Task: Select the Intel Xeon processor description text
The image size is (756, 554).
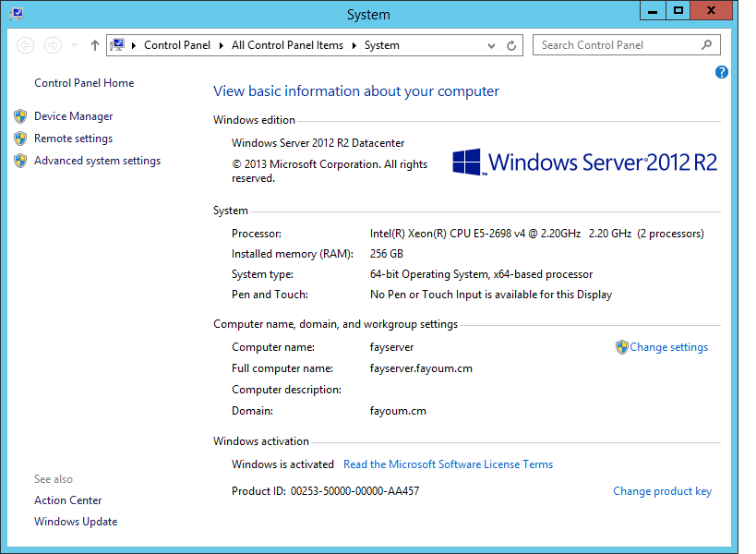Action: coord(536,234)
